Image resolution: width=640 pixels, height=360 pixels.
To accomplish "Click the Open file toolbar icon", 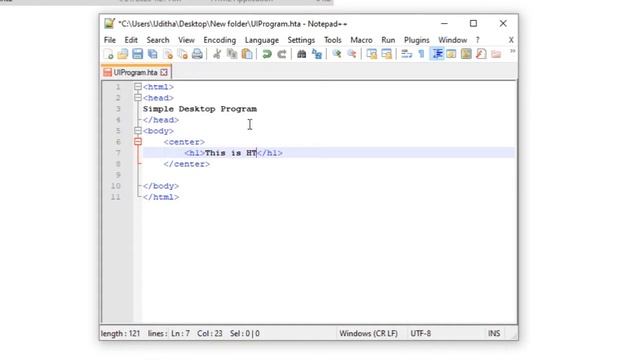I will click(x=122, y=54).
